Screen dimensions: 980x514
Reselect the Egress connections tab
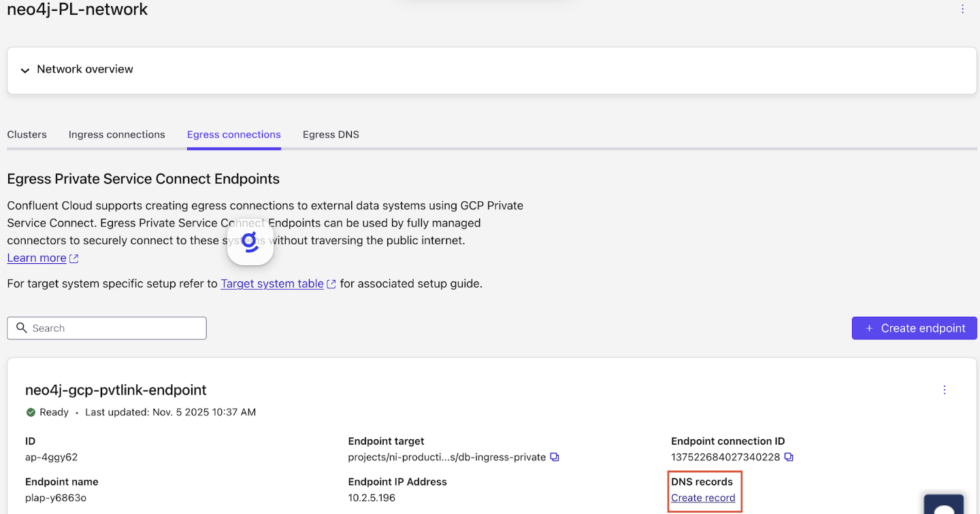click(x=233, y=135)
